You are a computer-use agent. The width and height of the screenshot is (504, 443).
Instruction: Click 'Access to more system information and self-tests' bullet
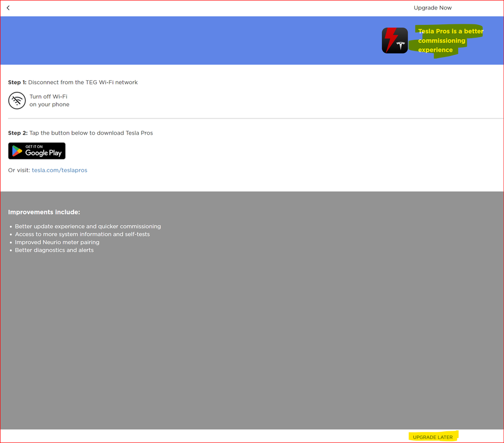pyautogui.click(x=82, y=234)
